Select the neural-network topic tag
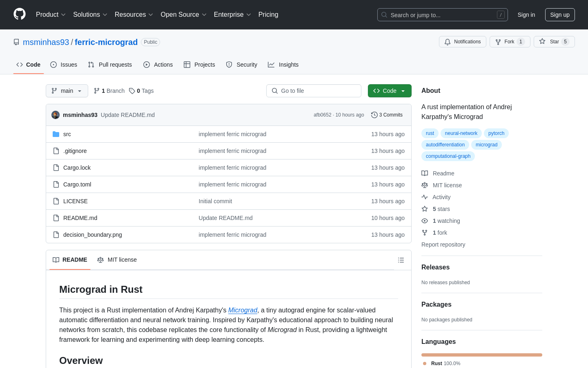The height and width of the screenshot is (368, 588). [x=461, y=133]
